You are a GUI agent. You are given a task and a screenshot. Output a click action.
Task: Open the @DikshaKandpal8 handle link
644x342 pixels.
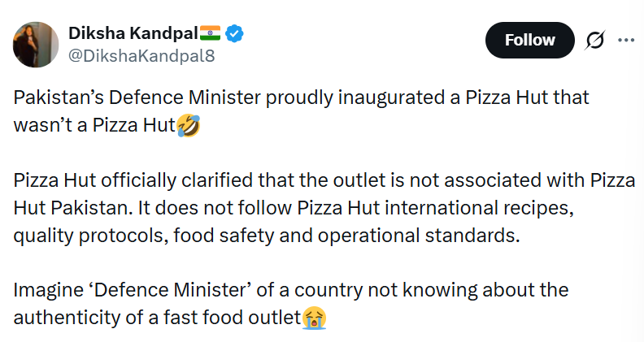point(141,56)
